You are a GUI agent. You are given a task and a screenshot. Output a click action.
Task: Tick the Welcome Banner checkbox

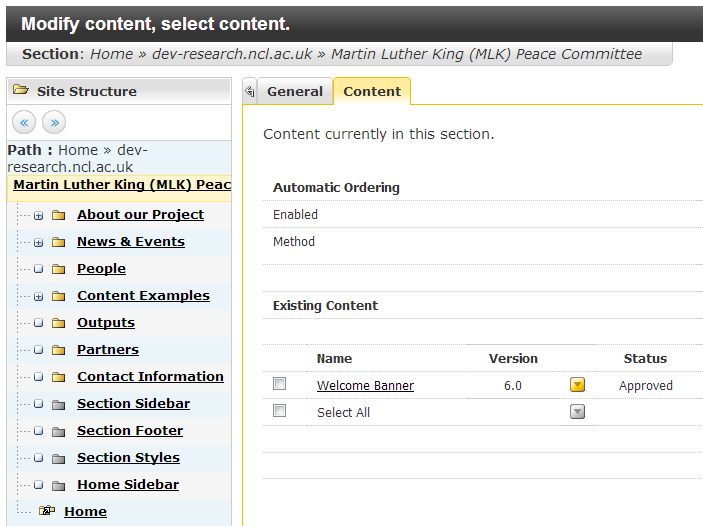click(x=280, y=384)
